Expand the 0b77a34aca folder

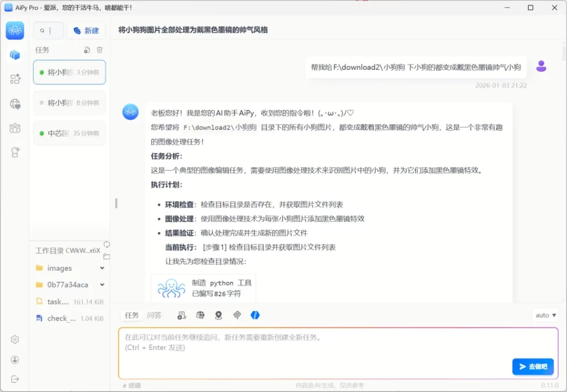pos(102,285)
